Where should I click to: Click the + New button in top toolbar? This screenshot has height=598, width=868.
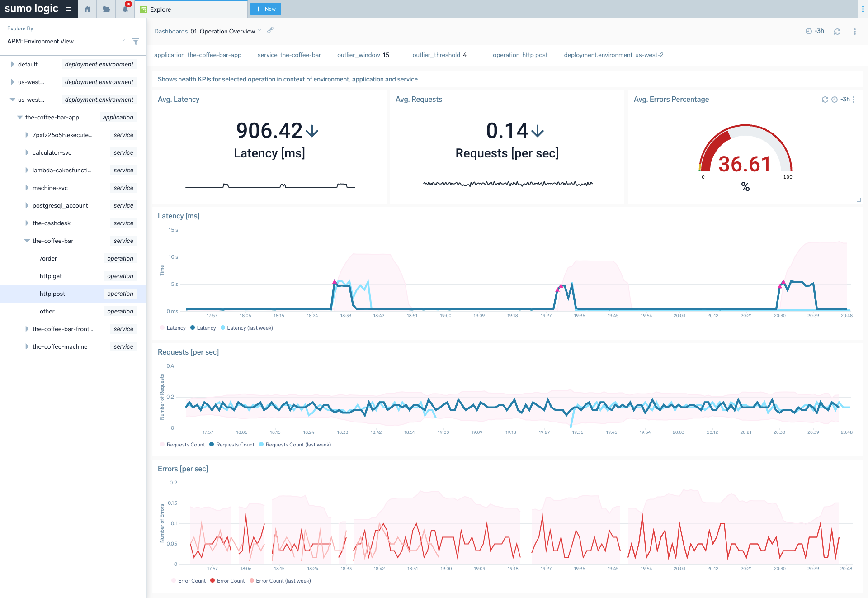[265, 9]
